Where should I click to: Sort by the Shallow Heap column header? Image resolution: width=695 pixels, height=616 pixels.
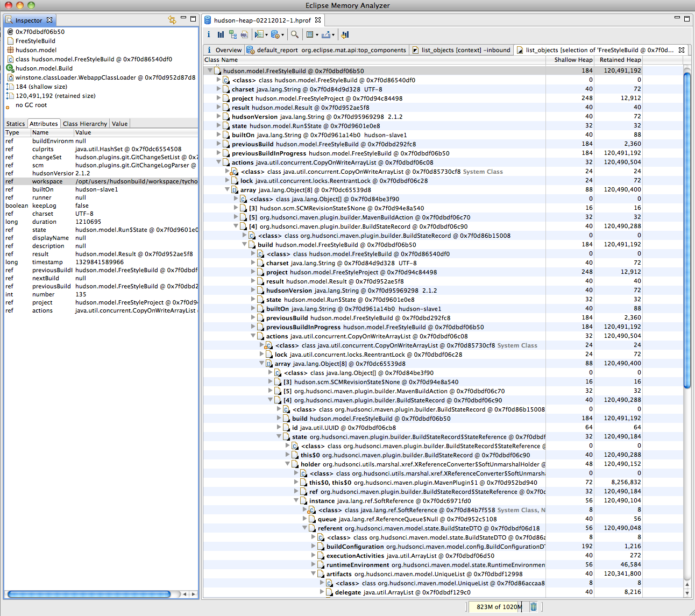570,60
